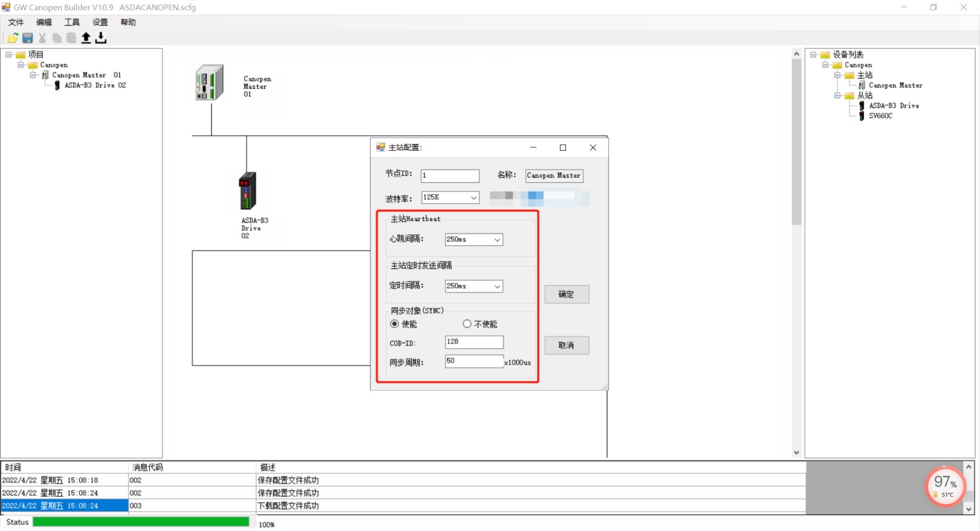Open the 编辑 menu
This screenshot has height=531, width=980.
coord(44,22)
